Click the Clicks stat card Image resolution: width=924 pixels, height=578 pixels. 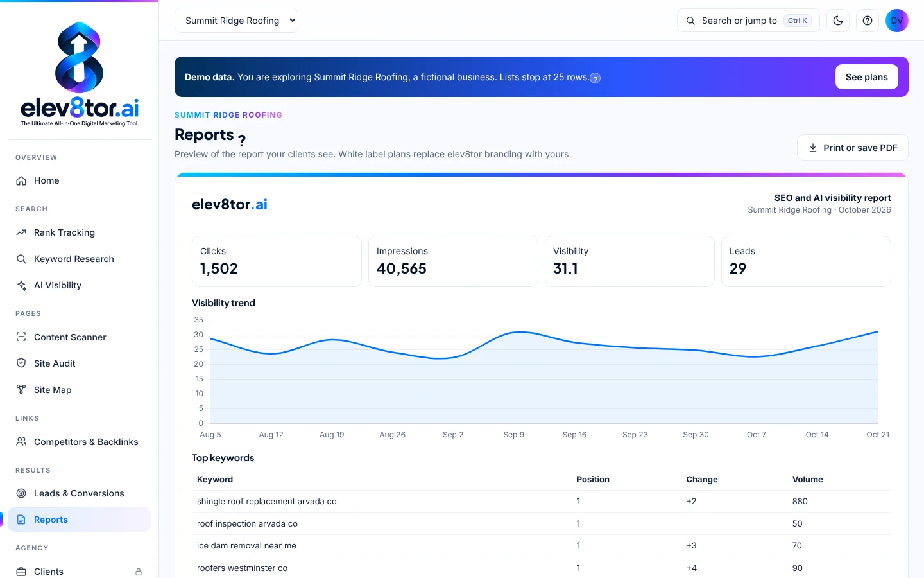tap(277, 261)
